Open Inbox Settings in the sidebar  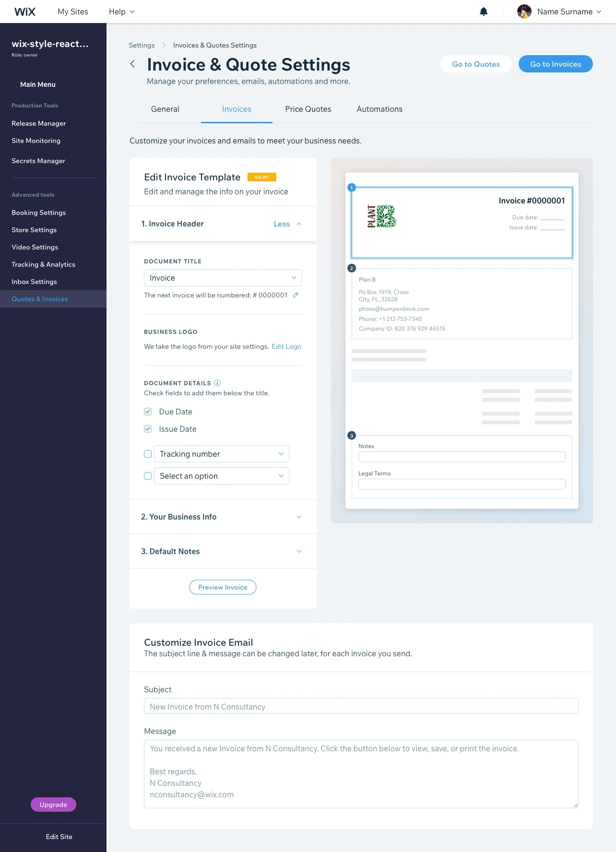pos(35,282)
